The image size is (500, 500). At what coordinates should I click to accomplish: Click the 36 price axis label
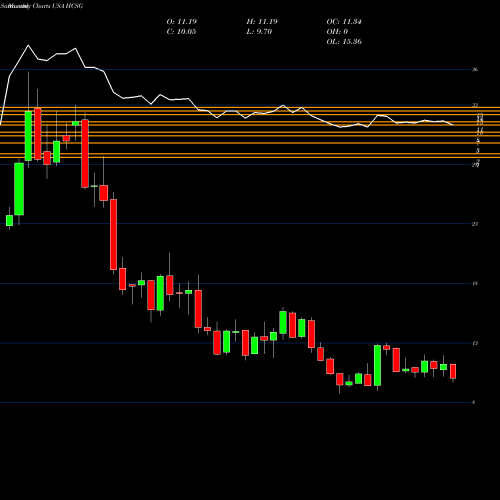point(475,70)
